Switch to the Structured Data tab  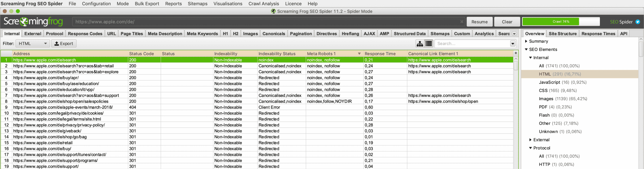(410, 34)
